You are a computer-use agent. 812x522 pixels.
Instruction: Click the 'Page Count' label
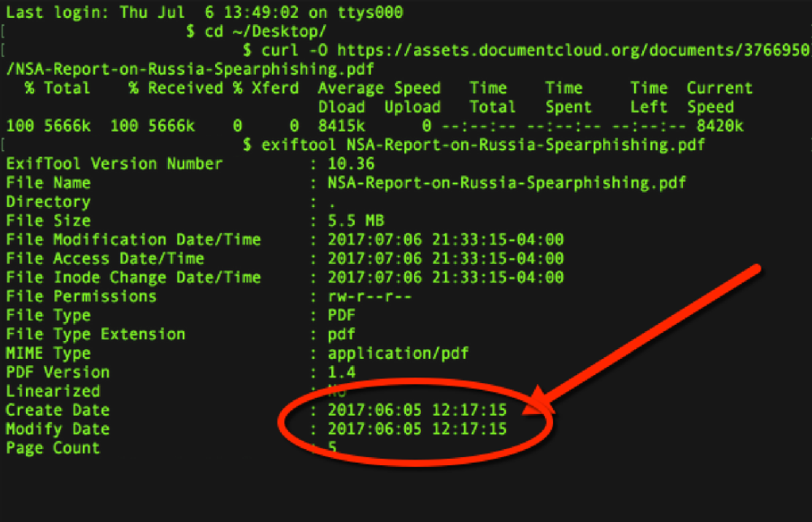click(53, 448)
